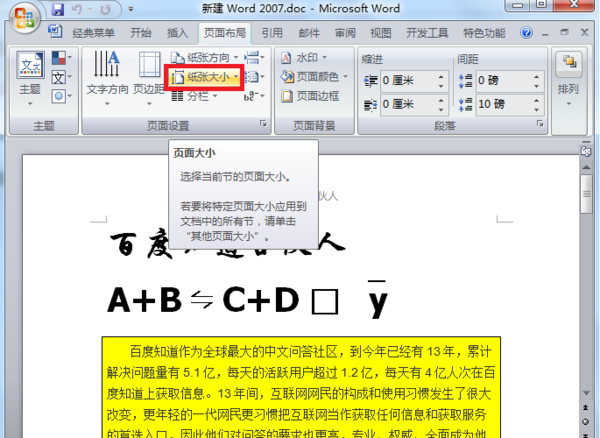Open the 纸张方向 orientation dropdown

point(204,58)
